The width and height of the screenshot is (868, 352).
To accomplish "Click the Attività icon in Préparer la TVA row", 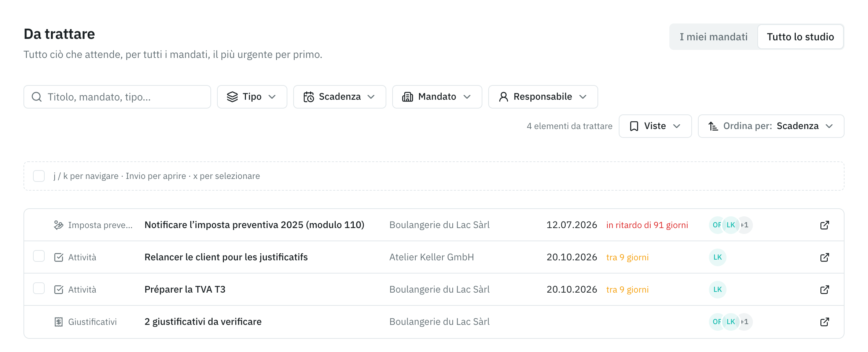I will (59, 290).
